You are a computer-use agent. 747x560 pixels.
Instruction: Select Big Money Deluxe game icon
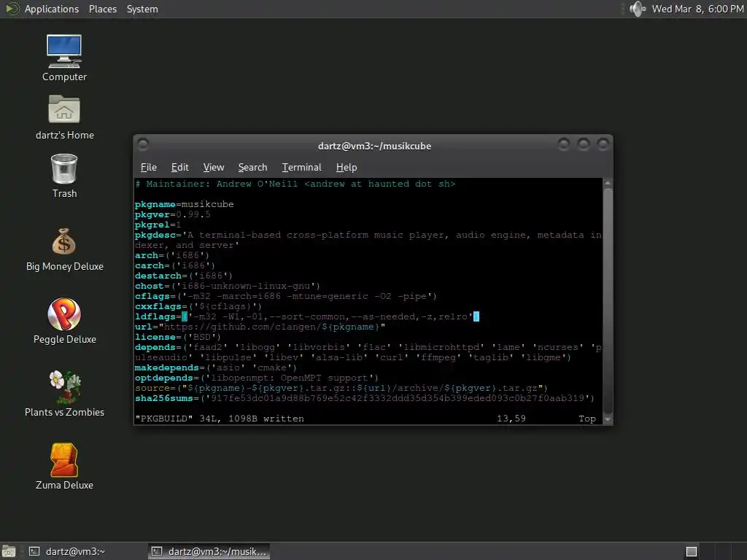point(64,249)
